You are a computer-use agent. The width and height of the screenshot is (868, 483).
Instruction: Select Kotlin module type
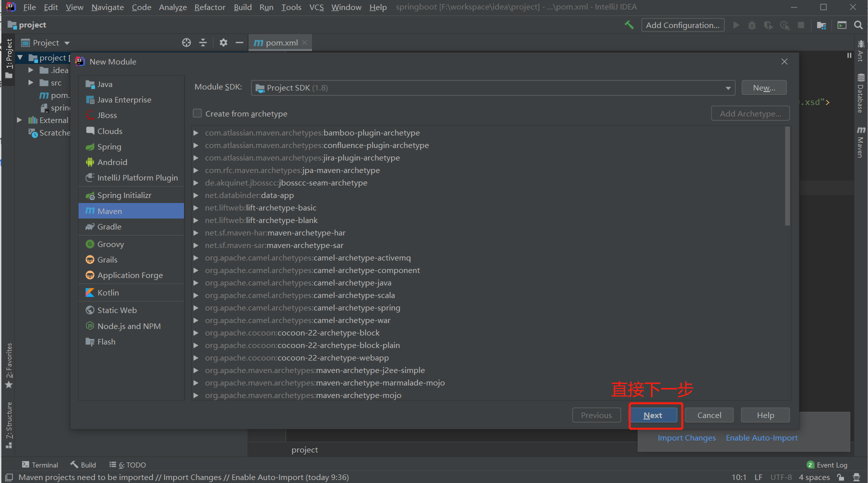(131, 292)
